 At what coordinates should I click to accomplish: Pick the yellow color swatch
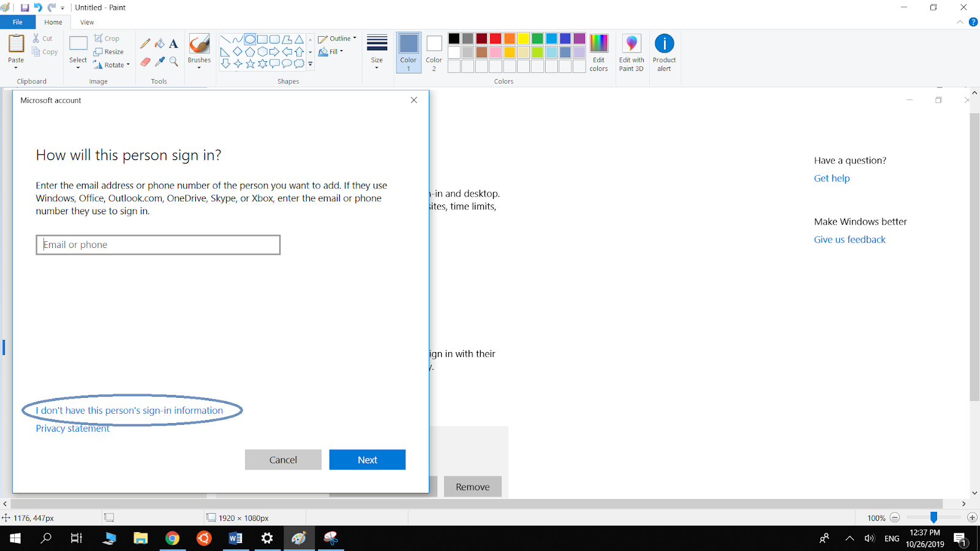pos(524,39)
